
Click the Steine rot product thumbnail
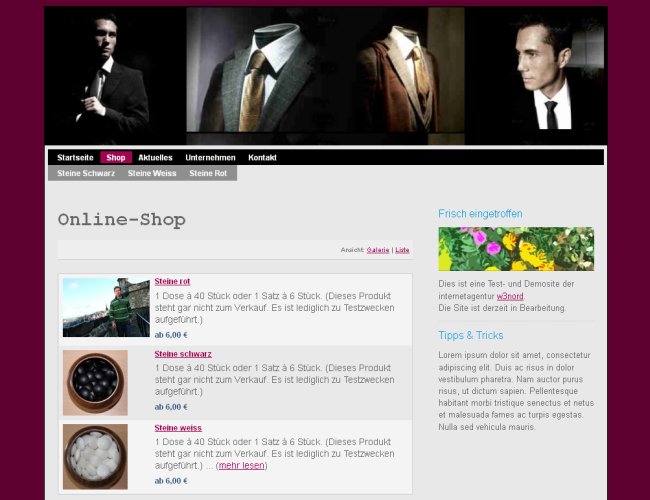(106, 307)
